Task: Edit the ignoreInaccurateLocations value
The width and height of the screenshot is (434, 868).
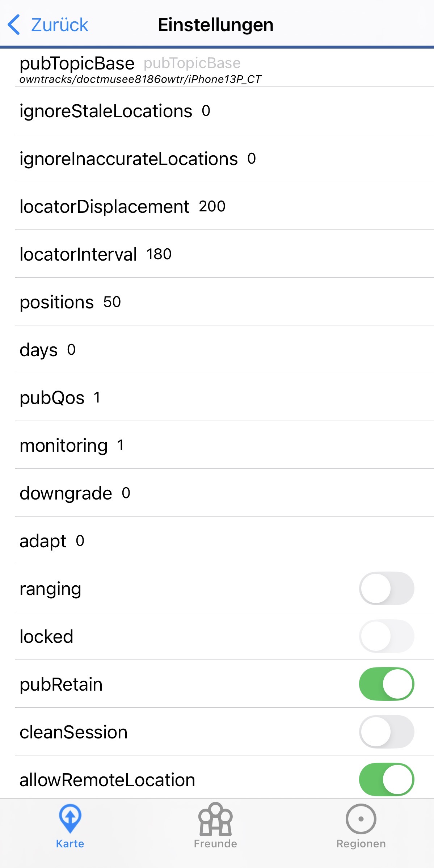Action: tap(252, 159)
